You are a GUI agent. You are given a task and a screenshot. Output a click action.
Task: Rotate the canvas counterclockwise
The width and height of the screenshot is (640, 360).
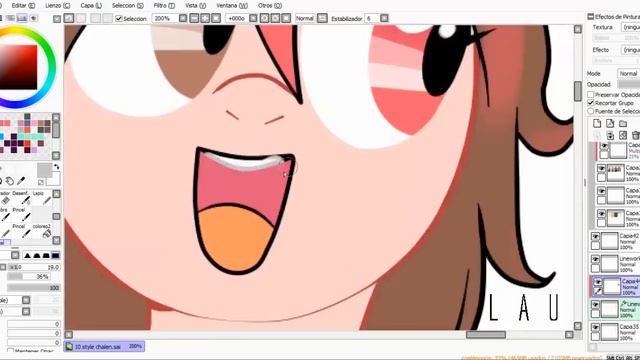pos(264,18)
